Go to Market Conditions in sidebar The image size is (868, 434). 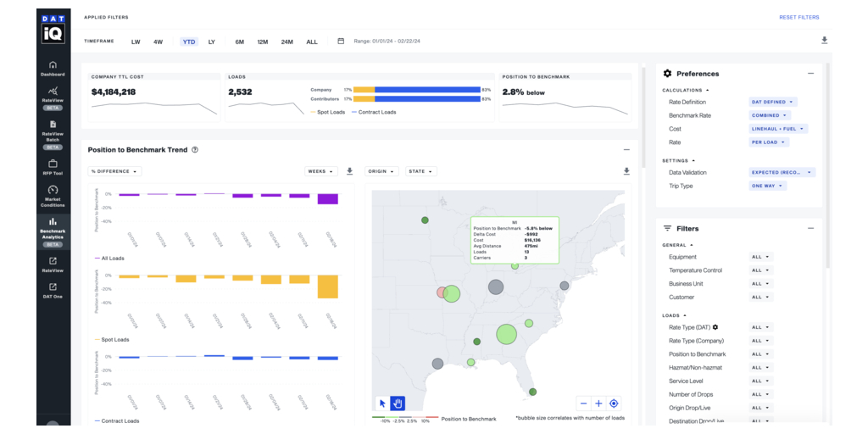[53, 195]
